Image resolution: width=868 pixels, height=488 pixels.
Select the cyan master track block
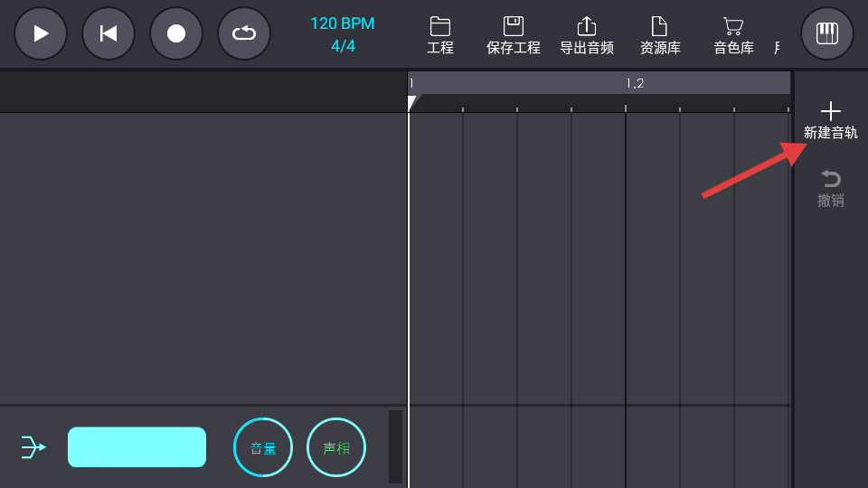137,446
